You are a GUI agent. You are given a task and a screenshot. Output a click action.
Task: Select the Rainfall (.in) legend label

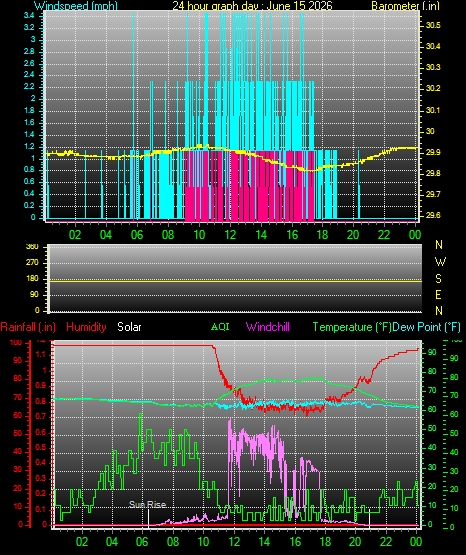tap(28, 327)
